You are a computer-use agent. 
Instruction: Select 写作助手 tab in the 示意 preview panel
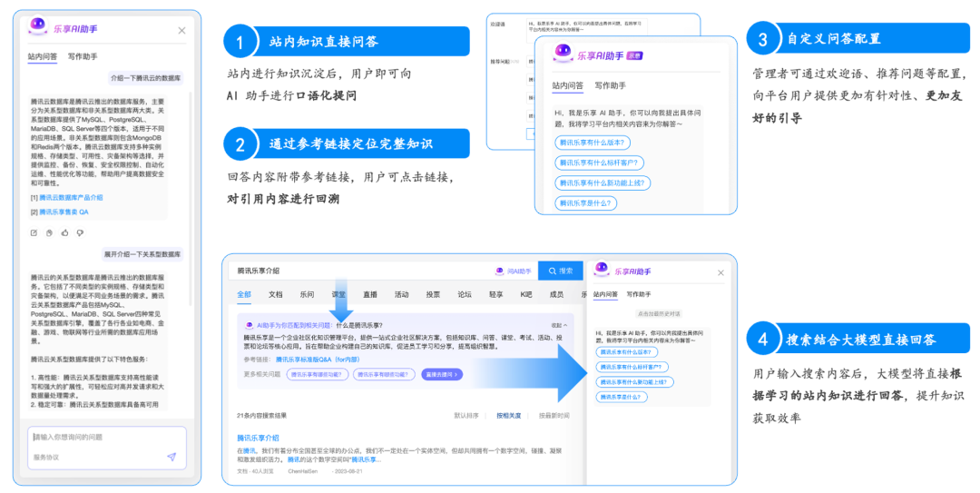(610, 85)
